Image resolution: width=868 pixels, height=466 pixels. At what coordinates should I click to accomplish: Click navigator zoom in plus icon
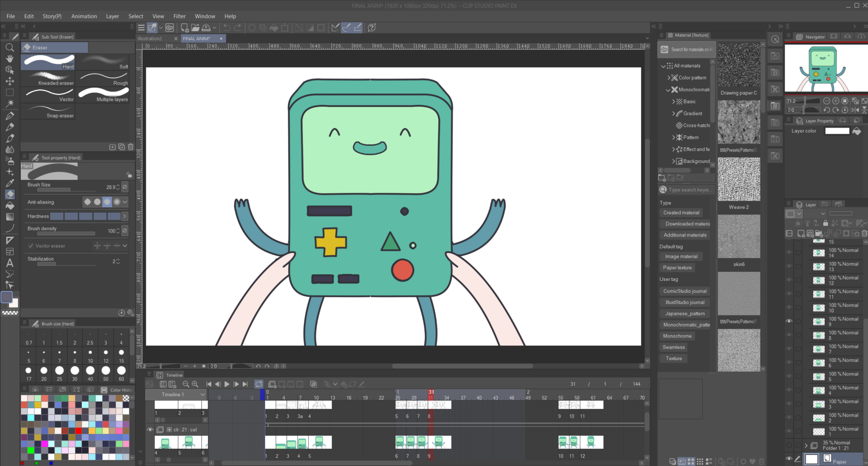(836, 101)
